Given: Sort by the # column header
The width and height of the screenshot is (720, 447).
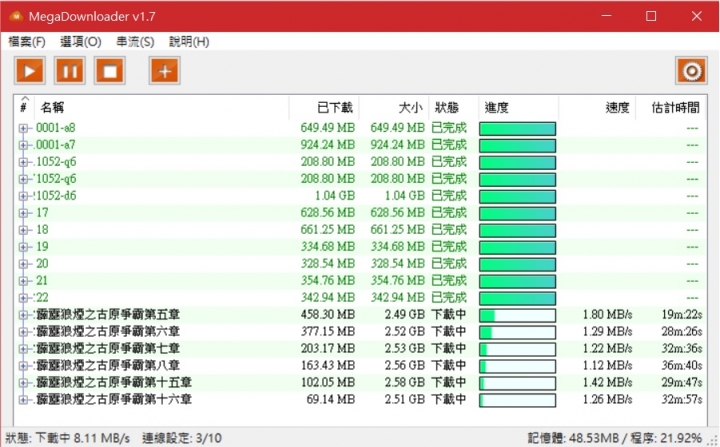Looking at the screenshot, I should tap(24, 108).
